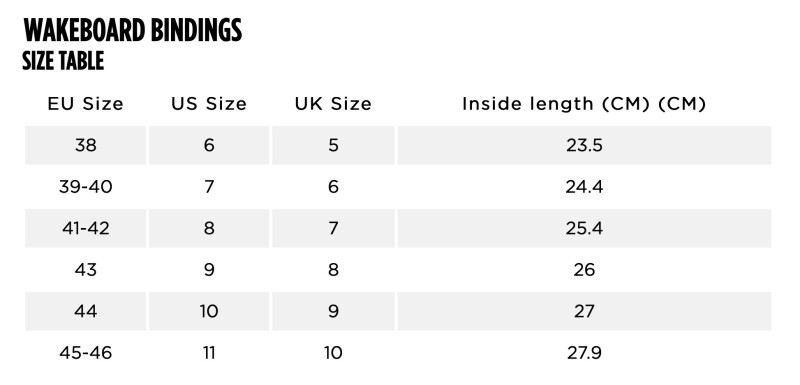Image resolution: width=800 pixels, height=385 pixels.
Task: Click the Size Table subtitle
Action: 63,61
